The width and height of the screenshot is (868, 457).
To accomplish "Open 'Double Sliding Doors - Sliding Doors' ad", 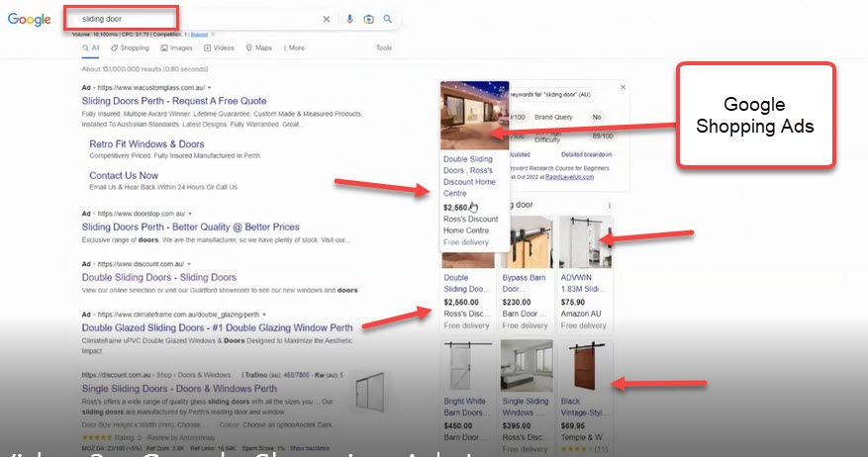I will [x=159, y=277].
